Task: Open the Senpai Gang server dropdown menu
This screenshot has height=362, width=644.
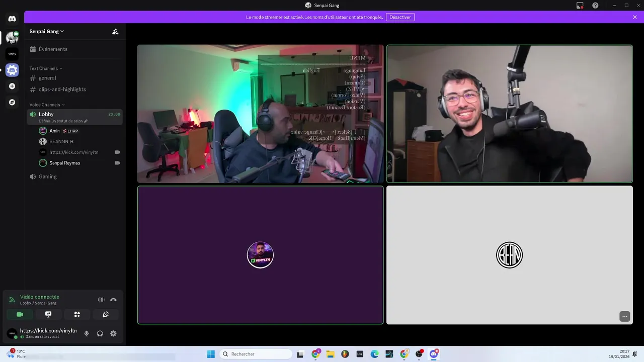Action: tap(47, 31)
